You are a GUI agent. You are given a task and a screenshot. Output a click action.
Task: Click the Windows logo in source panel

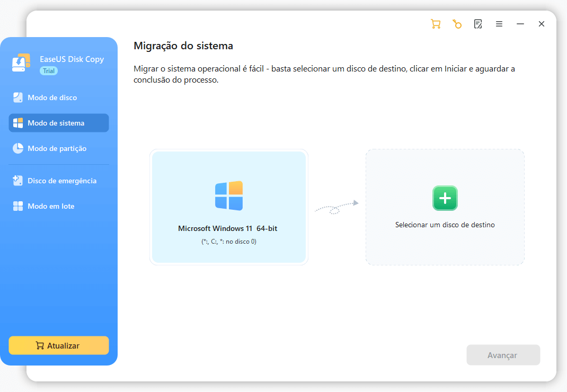point(229,195)
